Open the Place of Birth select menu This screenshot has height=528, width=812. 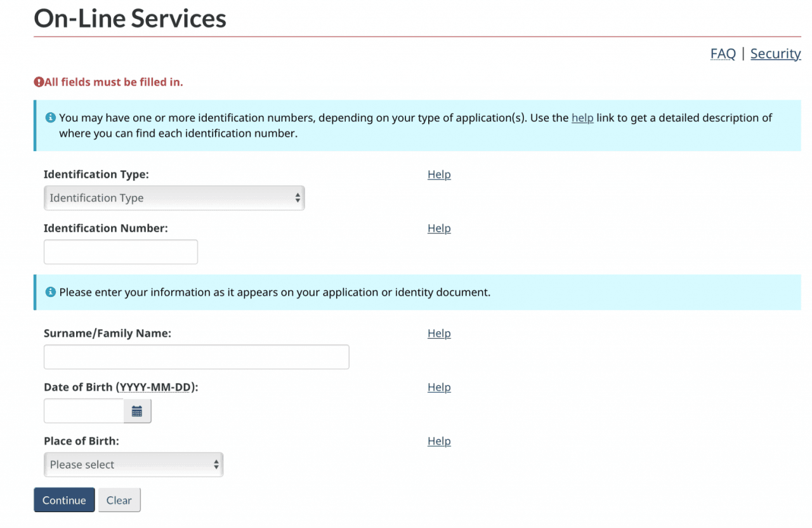(133, 465)
